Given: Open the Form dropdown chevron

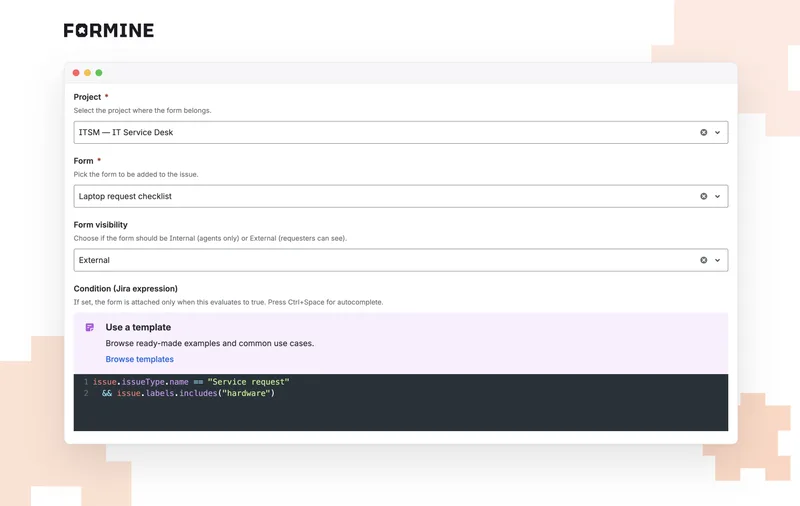Looking at the screenshot, I should [717, 196].
